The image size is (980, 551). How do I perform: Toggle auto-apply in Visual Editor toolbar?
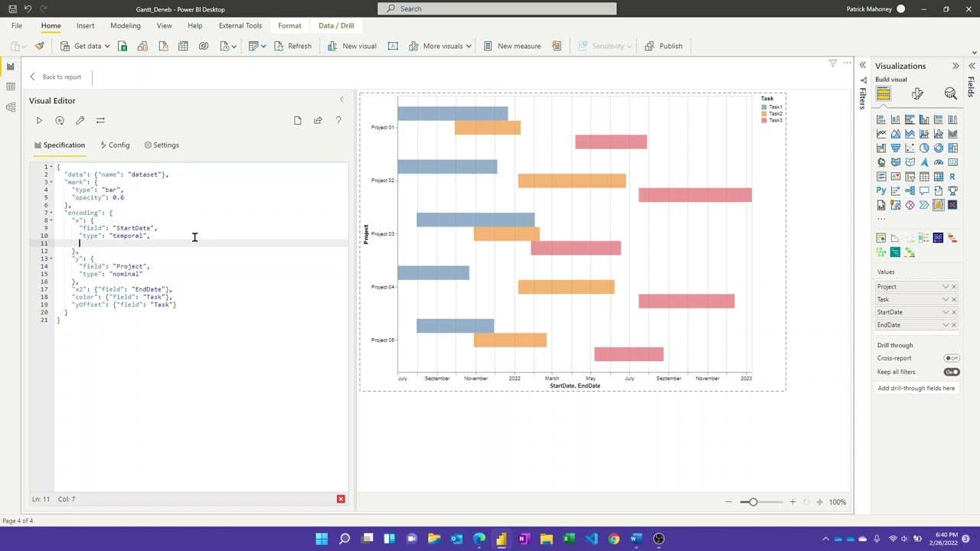(60, 120)
